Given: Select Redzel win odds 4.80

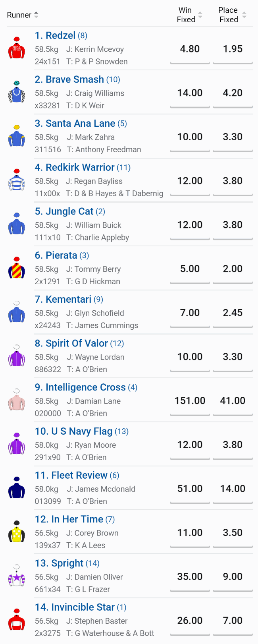Looking at the screenshot, I should [x=190, y=49].
